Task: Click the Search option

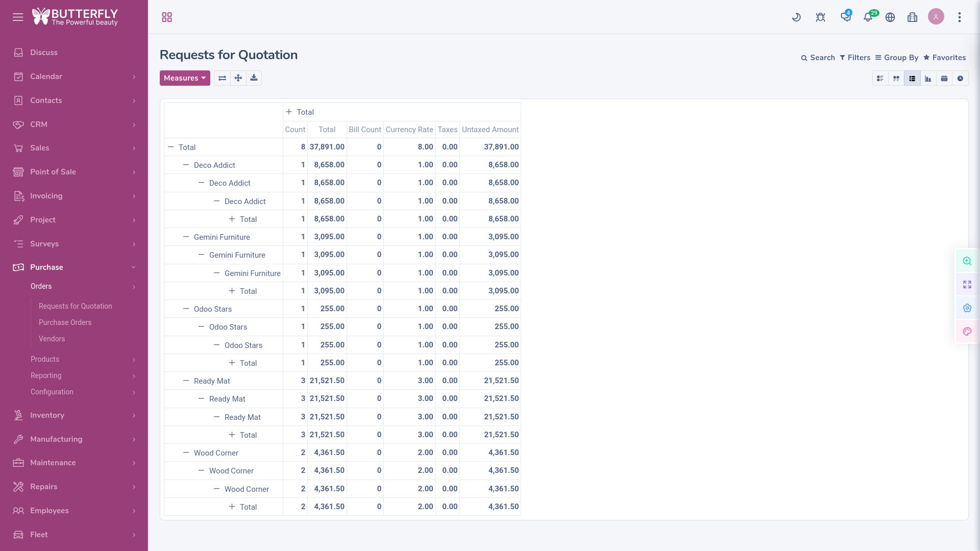Action: click(818, 58)
